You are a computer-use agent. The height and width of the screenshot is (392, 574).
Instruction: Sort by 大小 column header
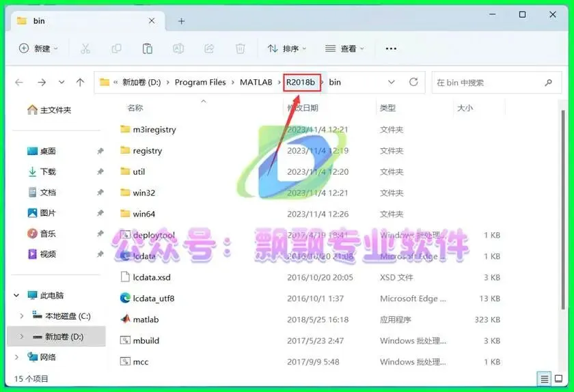[465, 108]
